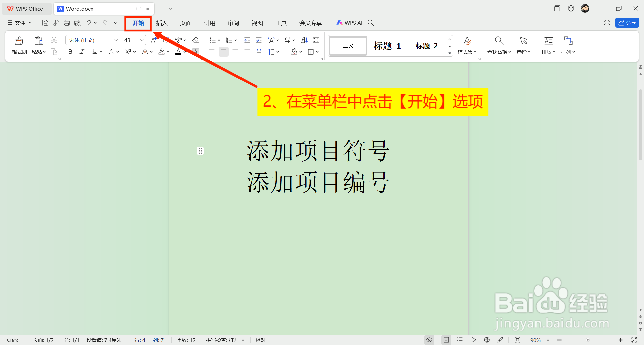Click the phonetic guide (wén) icon
Image resolution: width=644 pixels, height=345 pixels.
(x=178, y=40)
